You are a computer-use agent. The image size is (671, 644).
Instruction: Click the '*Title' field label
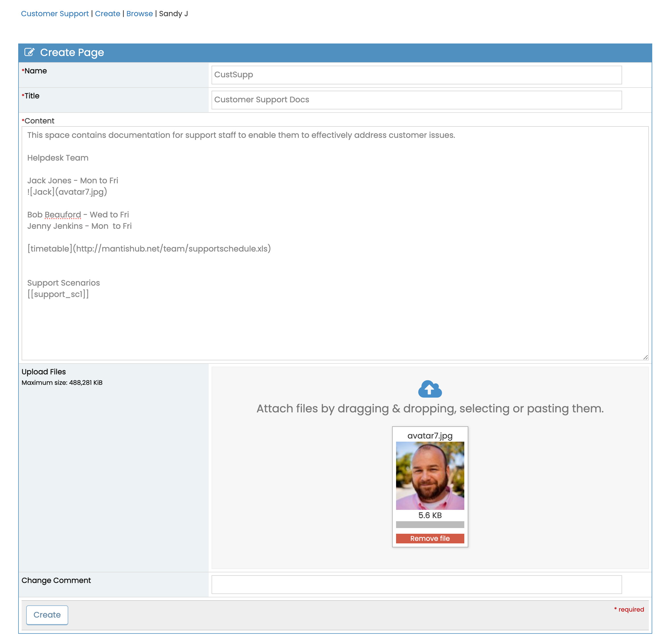[30, 96]
